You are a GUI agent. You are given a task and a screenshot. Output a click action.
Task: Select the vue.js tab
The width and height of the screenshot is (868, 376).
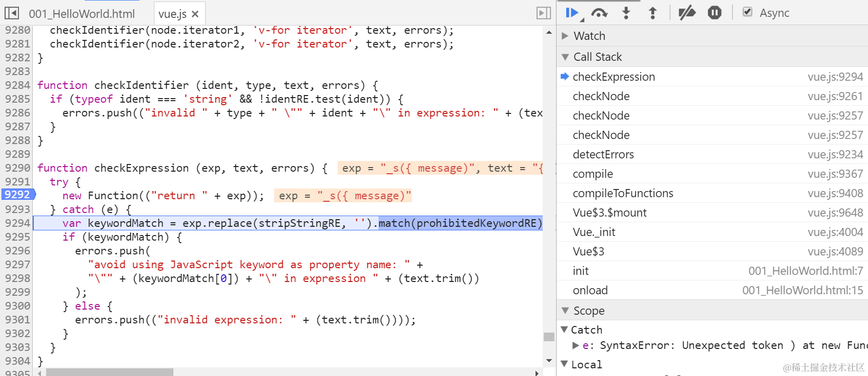[x=172, y=14]
